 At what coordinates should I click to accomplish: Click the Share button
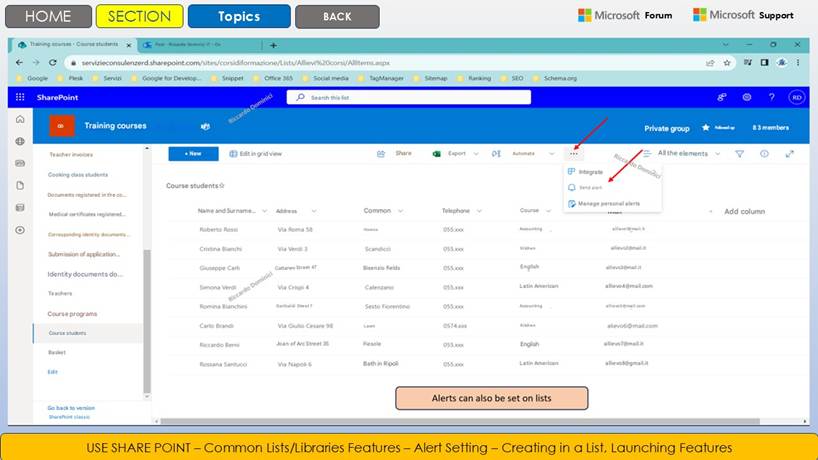pyautogui.click(x=394, y=153)
